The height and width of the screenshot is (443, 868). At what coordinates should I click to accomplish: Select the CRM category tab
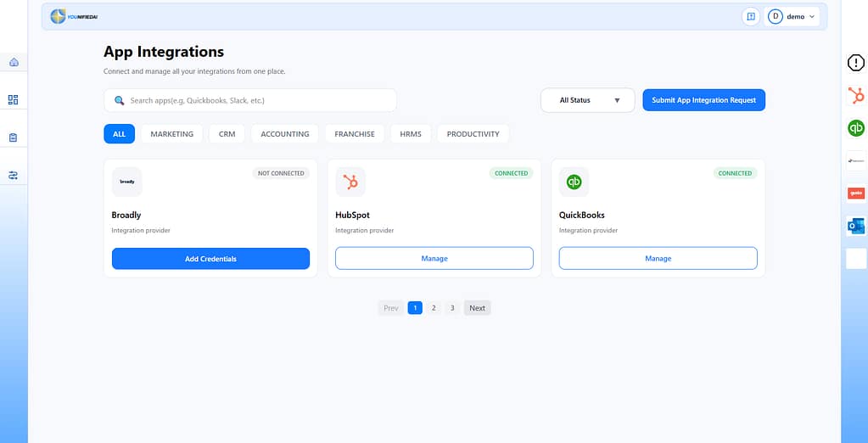227,134
